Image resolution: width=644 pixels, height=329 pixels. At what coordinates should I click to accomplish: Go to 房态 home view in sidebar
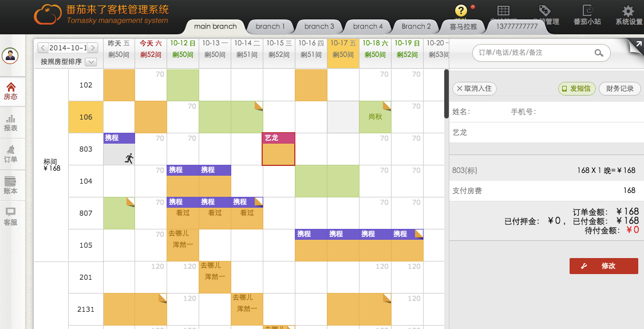[x=11, y=91]
